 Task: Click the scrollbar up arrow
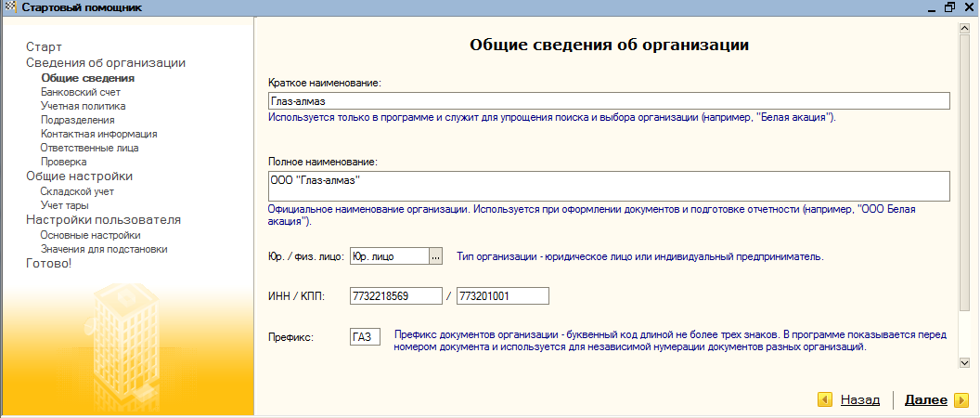(963, 28)
